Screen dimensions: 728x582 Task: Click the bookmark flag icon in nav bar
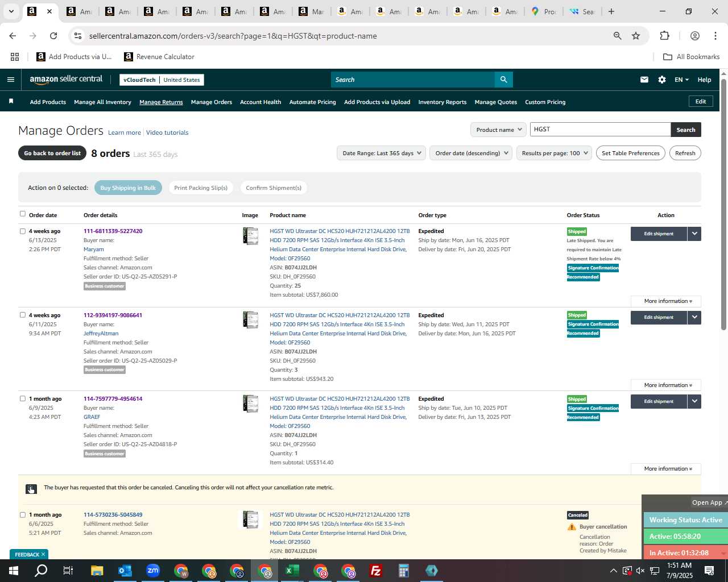11,102
